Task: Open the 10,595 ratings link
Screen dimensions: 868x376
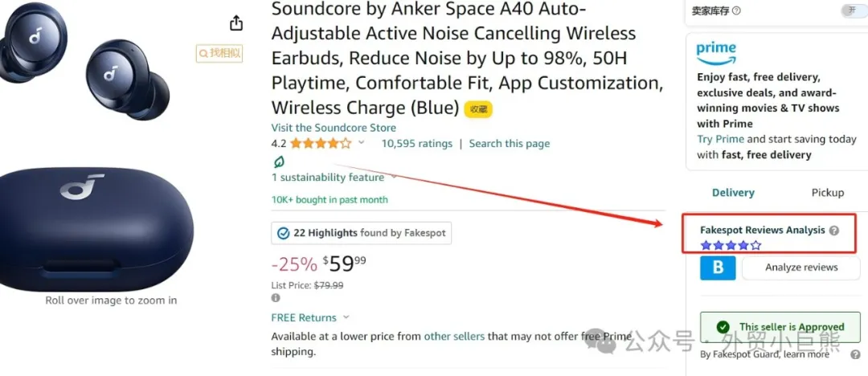Action: pos(416,144)
